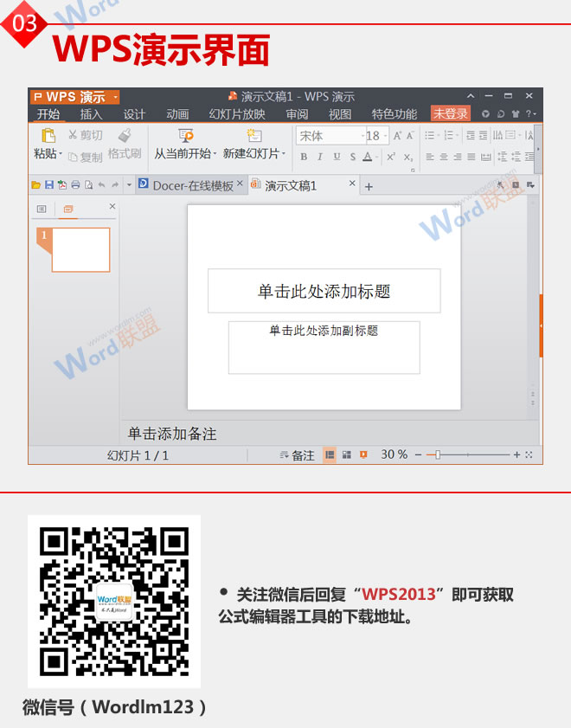The image size is (571, 728).
Task: Open the font name 宋体 dropdown
Action: [x=363, y=136]
